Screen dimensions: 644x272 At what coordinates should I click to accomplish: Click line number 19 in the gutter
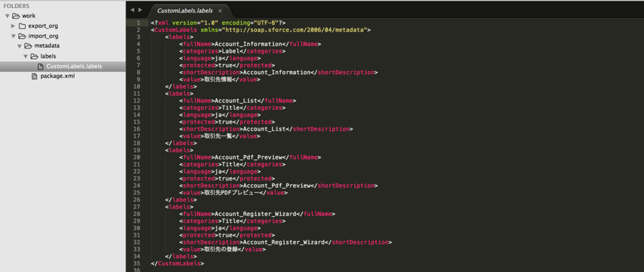click(137, 150)
